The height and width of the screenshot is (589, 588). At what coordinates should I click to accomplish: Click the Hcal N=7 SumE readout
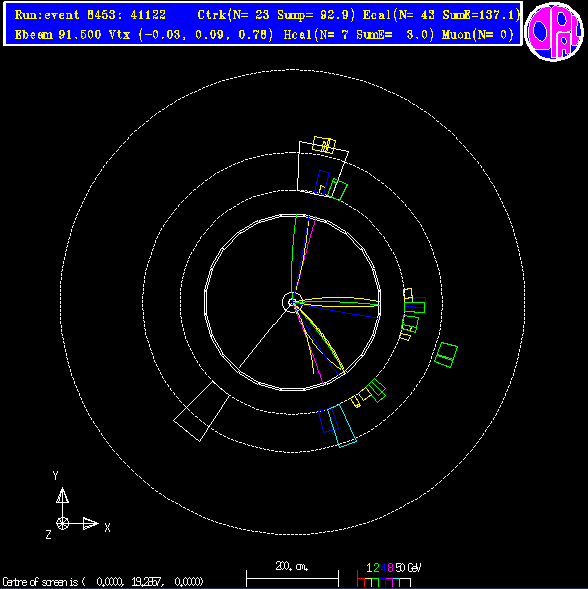(359, 35)
